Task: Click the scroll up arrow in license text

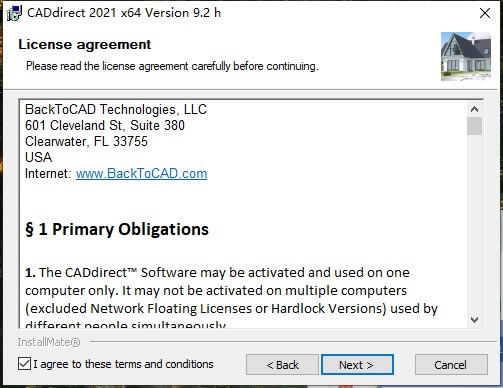Action: tap(474, 109)
